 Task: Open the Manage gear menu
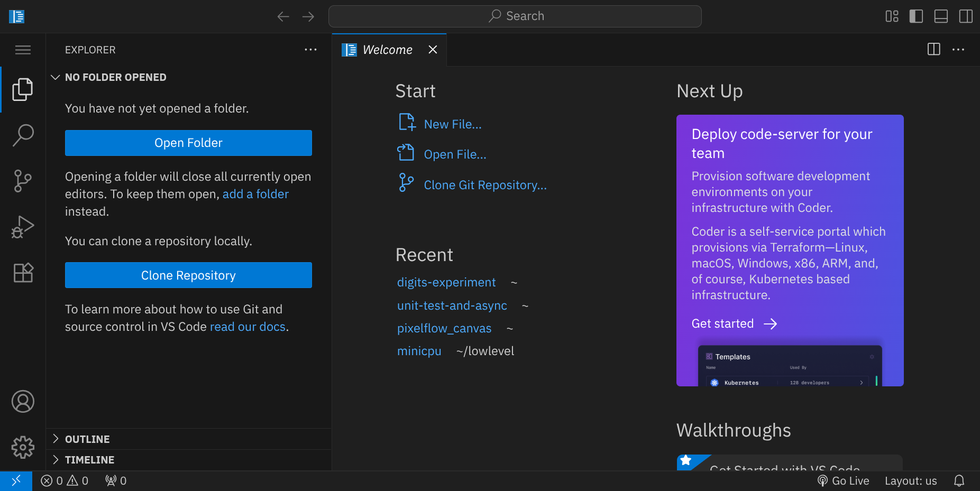(x=23, y=448)
